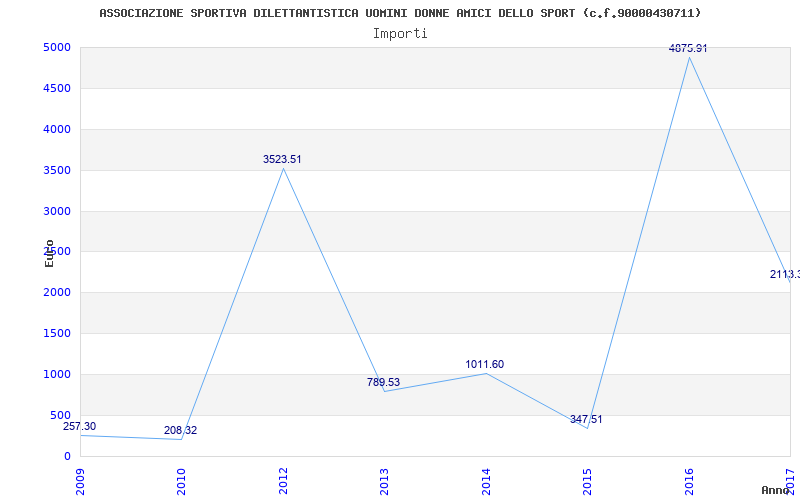800x500 pixels.
Task: Click the 0 y-axis tick label
Action: 67,456
